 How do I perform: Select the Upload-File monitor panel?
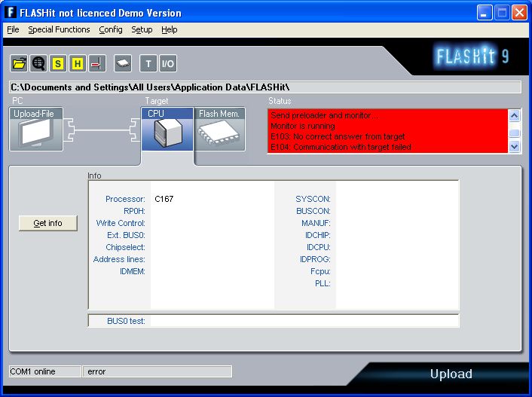pos(36,130)
